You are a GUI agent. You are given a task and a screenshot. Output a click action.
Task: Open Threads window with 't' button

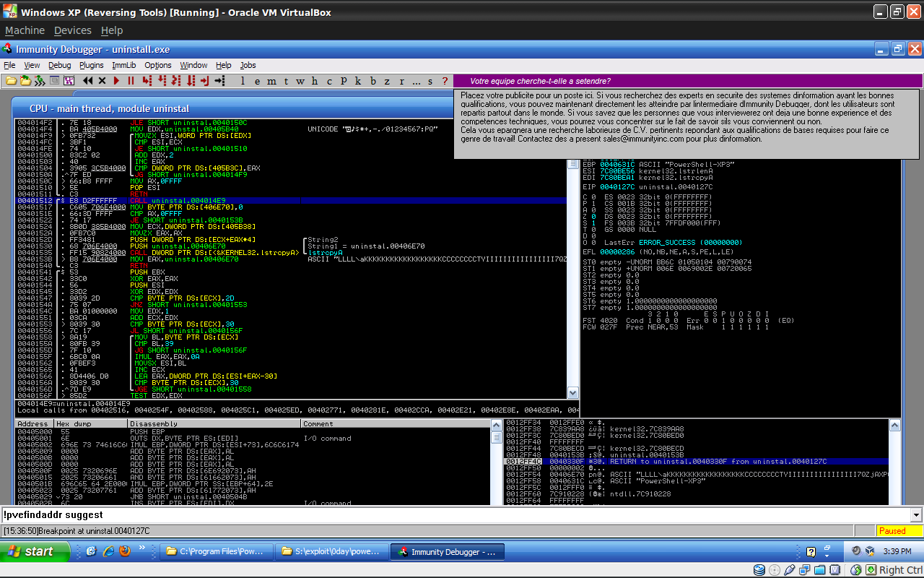[x=286, y=80]
